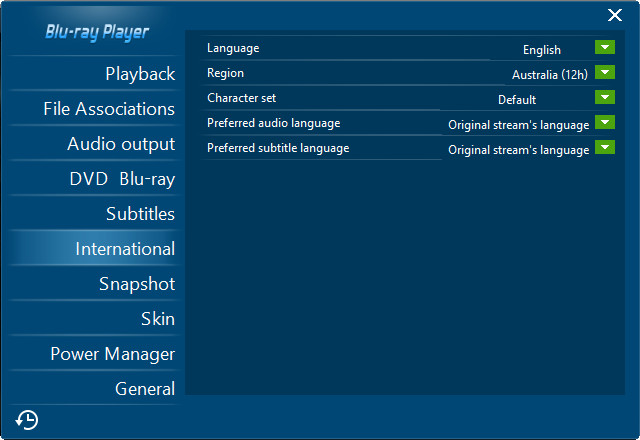Select the International tab
Screen dimensions: 640x440
pyautogui.click(x=125, y=249)
